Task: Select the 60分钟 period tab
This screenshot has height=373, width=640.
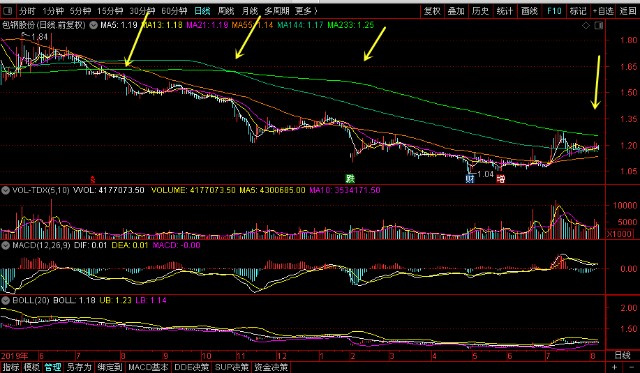Action: tap(174, 11)
